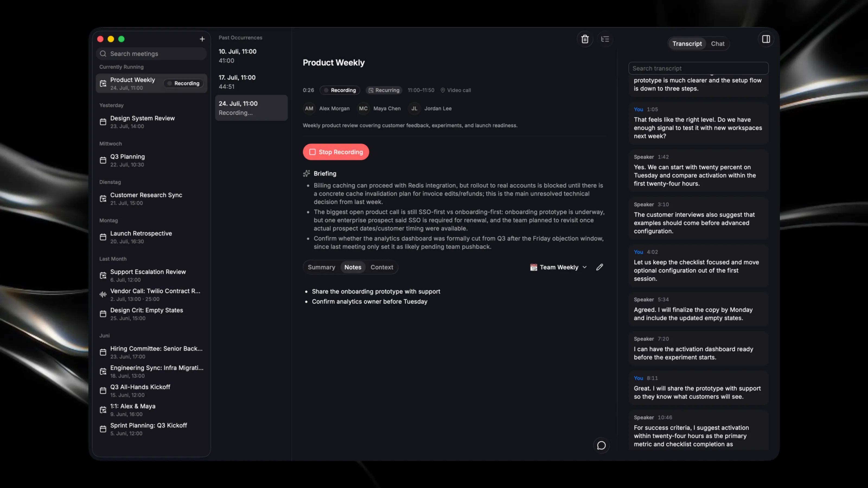The height and width of the screenshot is (488, 868).
Task: Click the recurring icon of 1:1: Alex & Maya
Action: pos(103,410)
